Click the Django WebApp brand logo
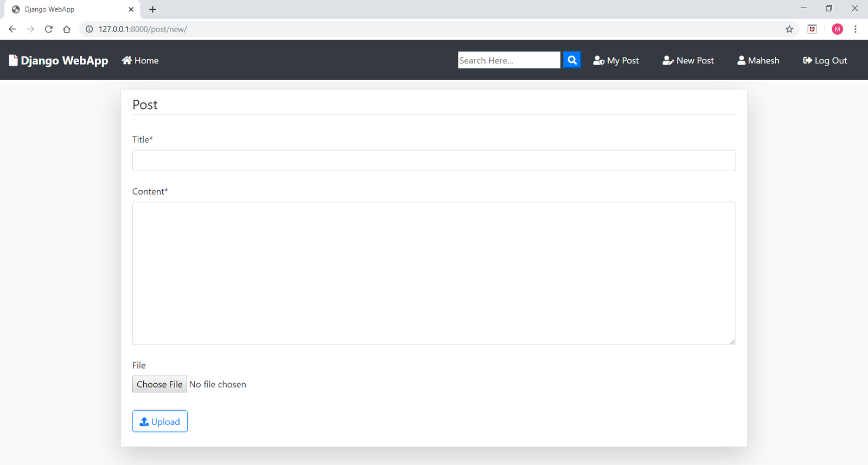The width and height of the screenshot is (868, 465). click(59, 61)
